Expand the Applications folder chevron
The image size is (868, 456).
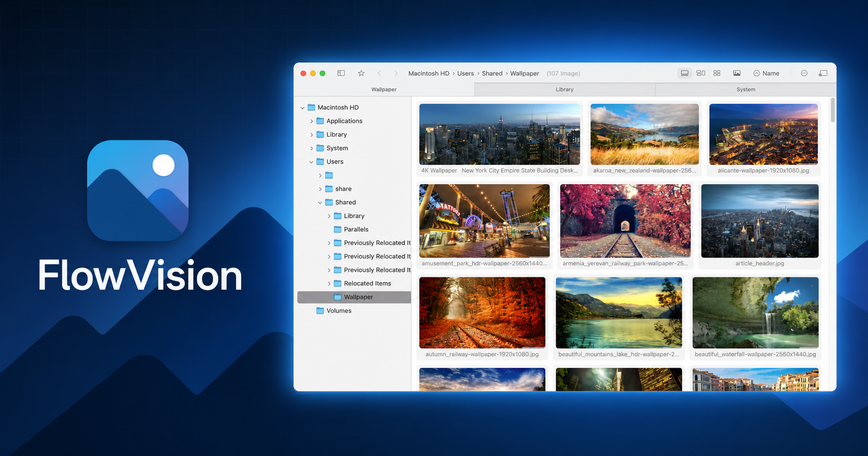[311, 121]
